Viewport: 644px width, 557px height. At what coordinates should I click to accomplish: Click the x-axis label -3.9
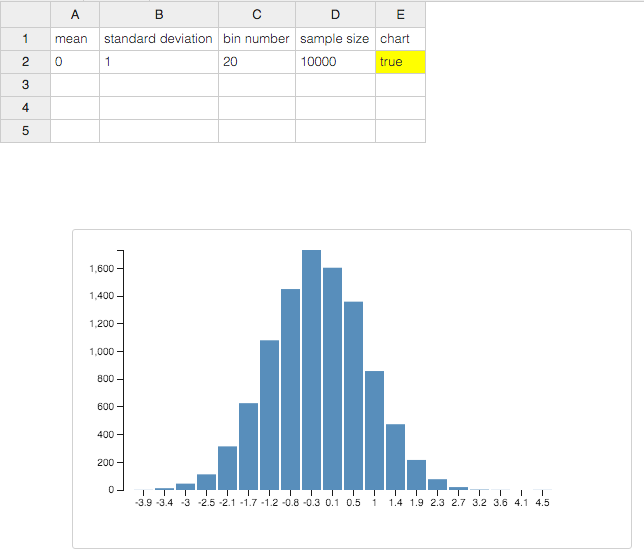point(144,503)
